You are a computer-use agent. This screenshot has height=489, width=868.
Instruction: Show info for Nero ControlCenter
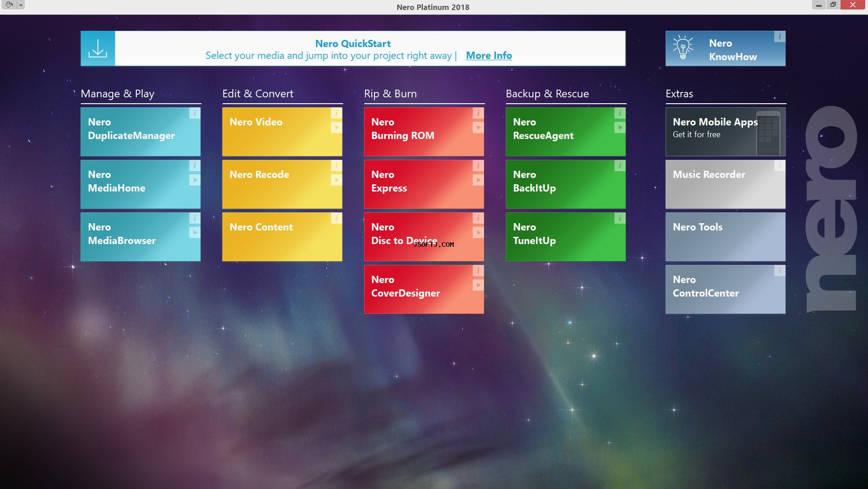(x=780, y=271)
